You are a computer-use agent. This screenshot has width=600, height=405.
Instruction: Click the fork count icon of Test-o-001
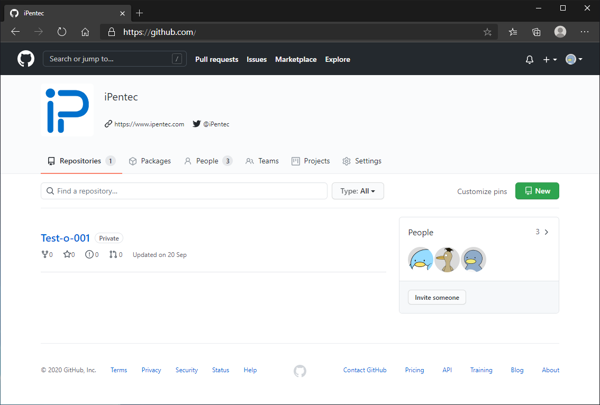pyautogui.click(x=47, y=255)
